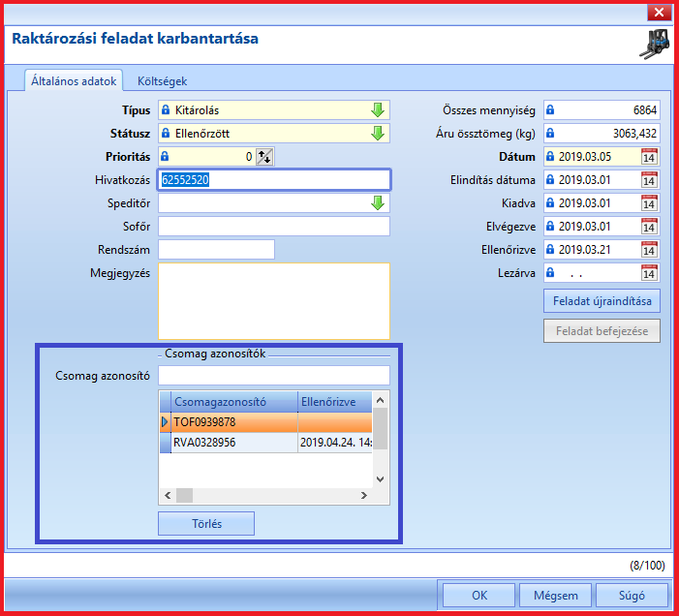
Task: Open the Típus dropdown arrow
Action: pyautogui.click(x=378, y=110)
